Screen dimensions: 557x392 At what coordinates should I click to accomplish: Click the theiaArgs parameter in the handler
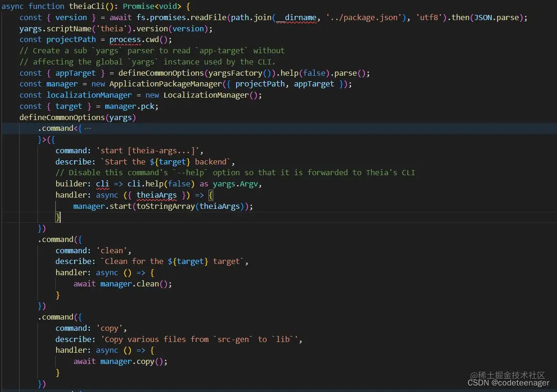point(157,195)
